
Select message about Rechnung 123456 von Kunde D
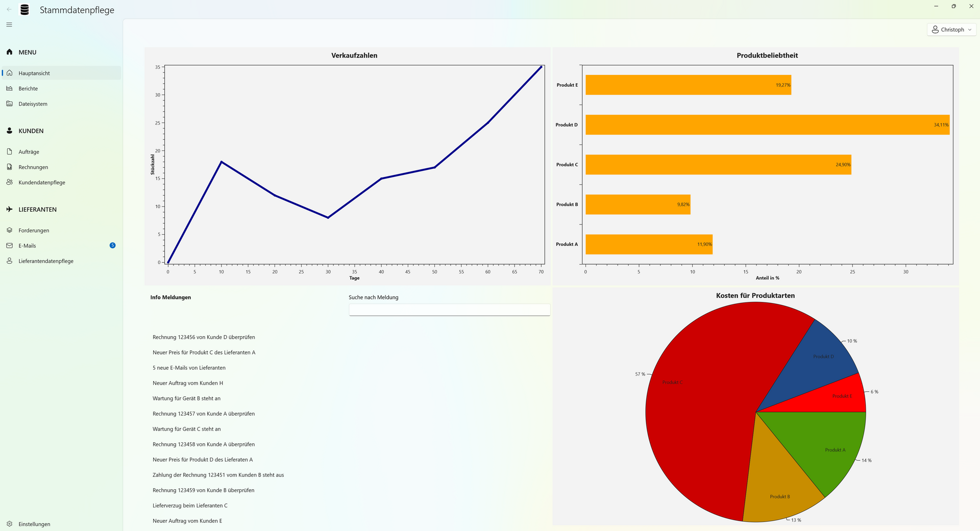pos(204,337)
